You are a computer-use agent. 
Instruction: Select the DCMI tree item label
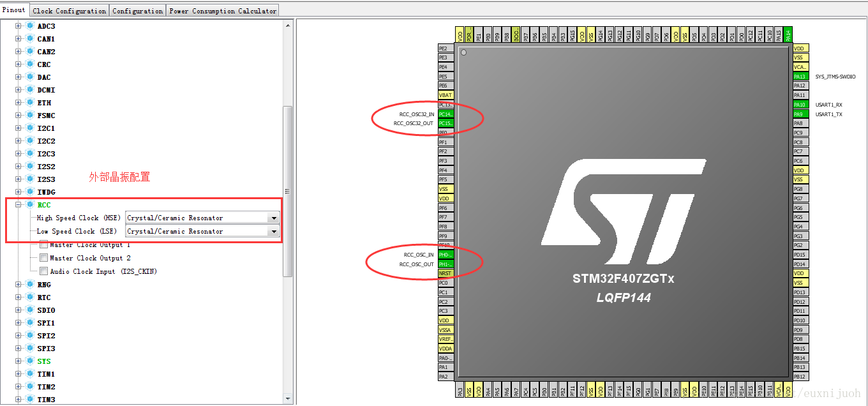point(46,90)
